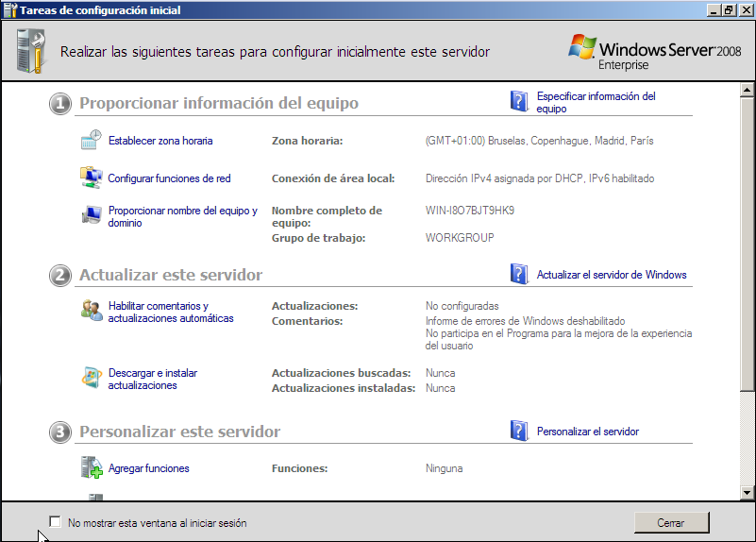756x542 pixels.
Task: Minimize the Tareas de configuración inicial window
Action: [x=714, y=10]
